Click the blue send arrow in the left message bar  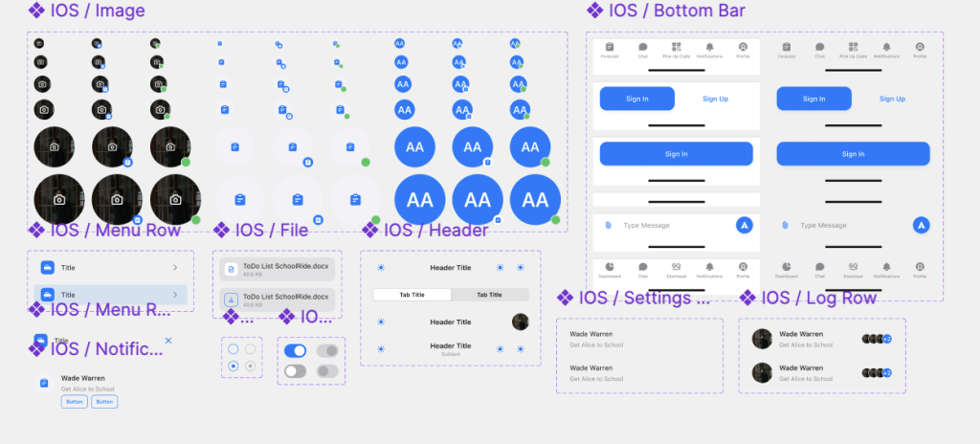[744, 225]
